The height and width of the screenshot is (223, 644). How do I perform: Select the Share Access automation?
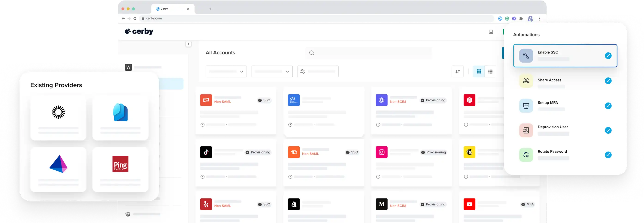[x=565, y=81]
